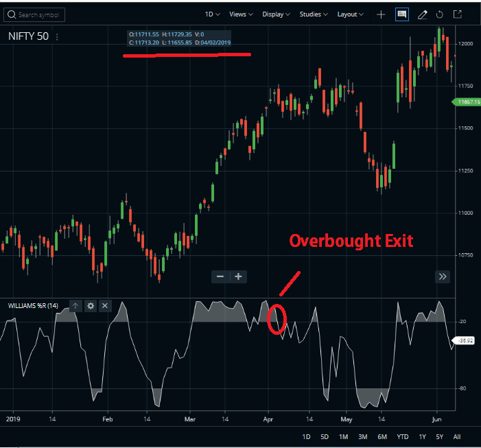Open the 1D interval dropdown
This screenshot has width=481, height=448.
[x=212, y=14]
